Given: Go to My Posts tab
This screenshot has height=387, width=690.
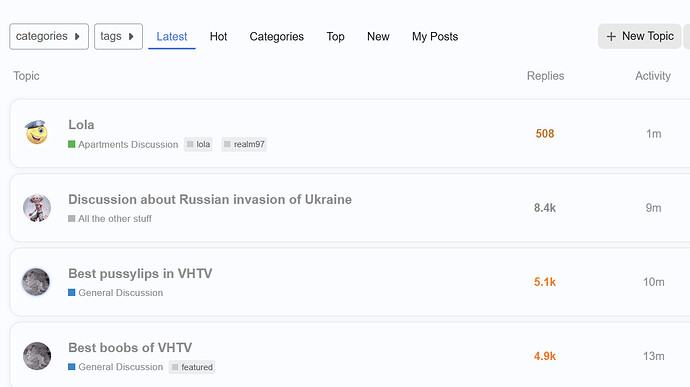Looking at the screenshot, I should [x=435, y=37].
